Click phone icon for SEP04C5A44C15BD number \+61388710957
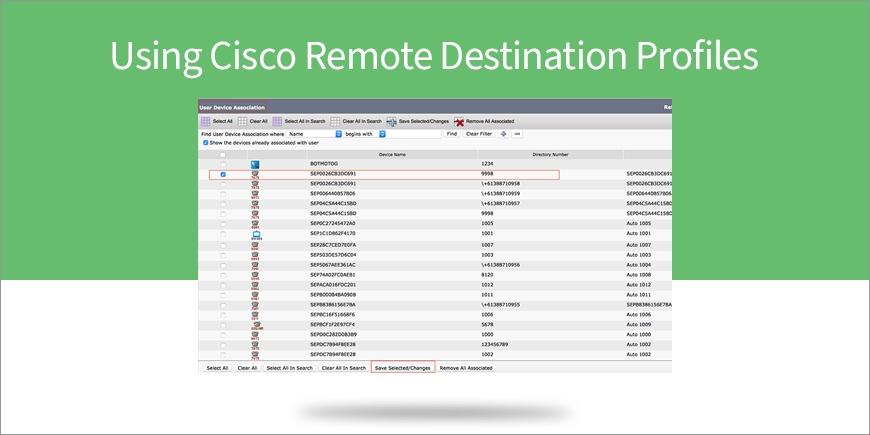 pos(255,204)
